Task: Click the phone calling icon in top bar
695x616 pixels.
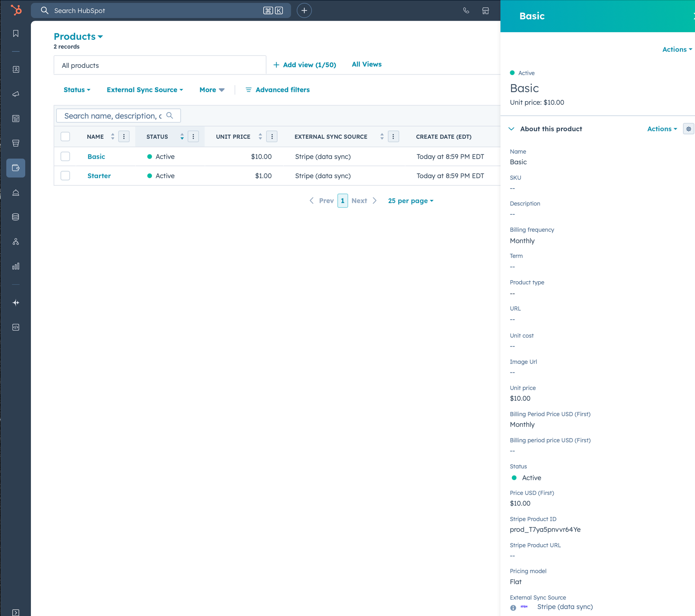Action: 466,11
